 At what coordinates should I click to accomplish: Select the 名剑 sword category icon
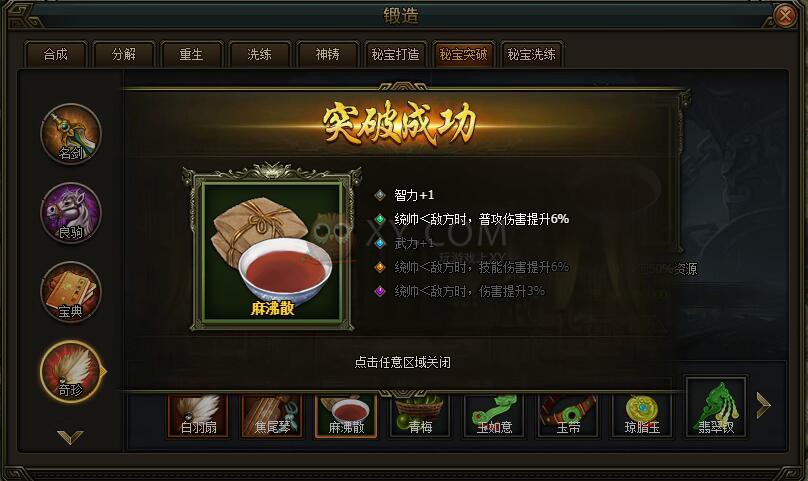pyautogui.click(x=71, y=134)
